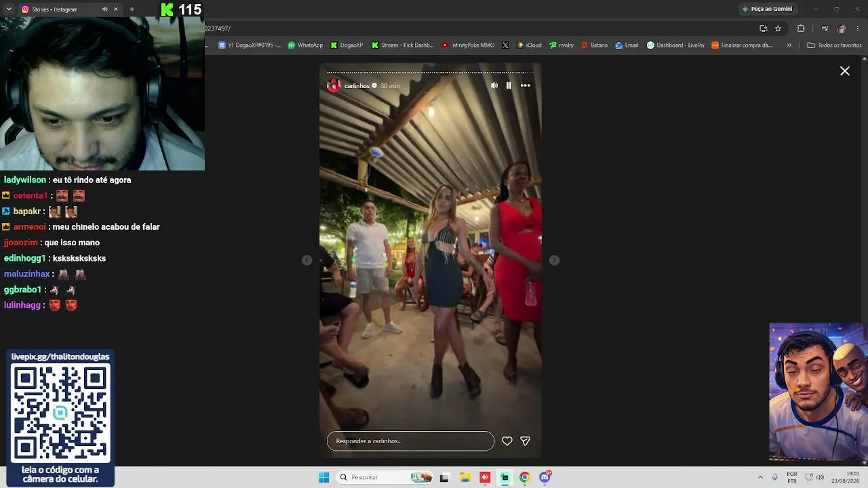Open the iCloud bookmark

pyautogui.click(x=529, y=45)
